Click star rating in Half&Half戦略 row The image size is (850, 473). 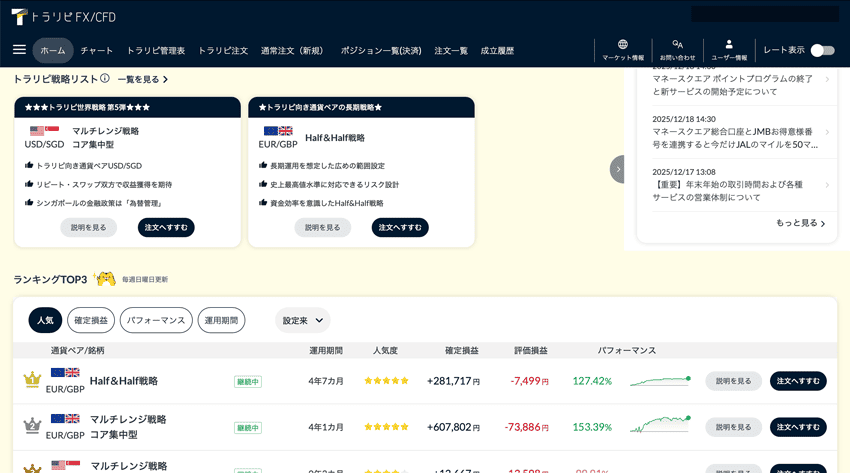click(386, 381)
